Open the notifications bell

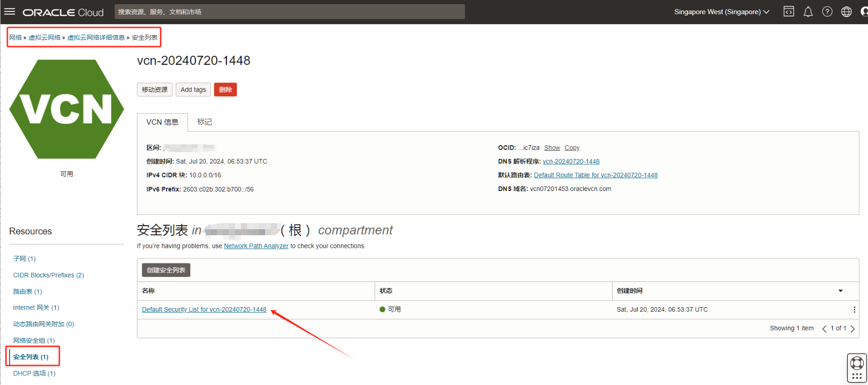tap(808, 12)
